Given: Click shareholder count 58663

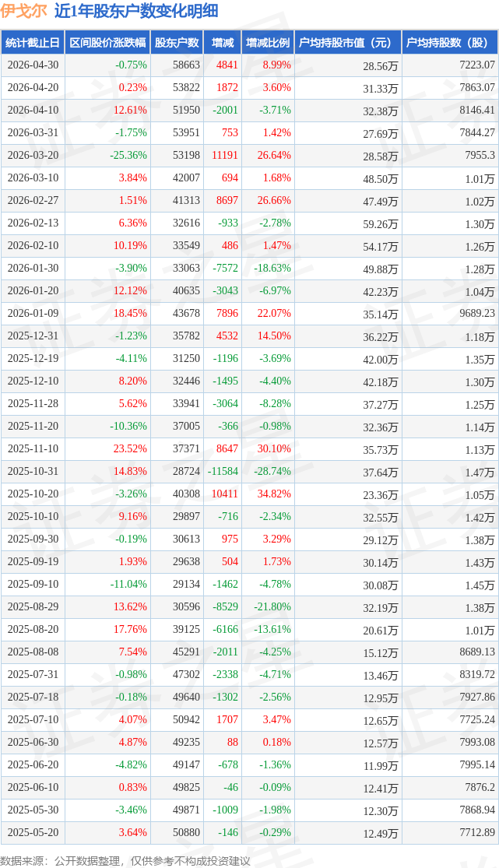Looking at the screenshot, I should (x=186, y=65).
